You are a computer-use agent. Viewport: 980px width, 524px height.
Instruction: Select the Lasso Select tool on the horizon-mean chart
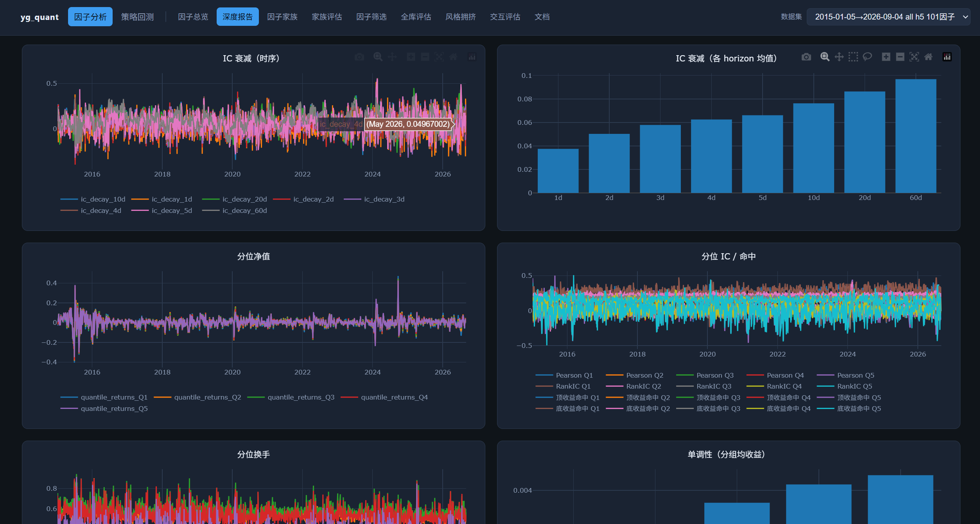point(867,57)
